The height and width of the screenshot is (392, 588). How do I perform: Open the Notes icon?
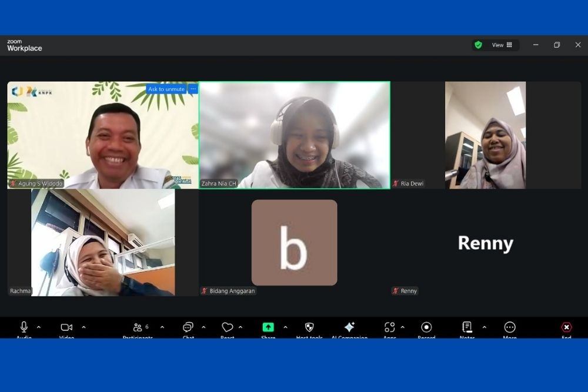[x=467, y=327]
